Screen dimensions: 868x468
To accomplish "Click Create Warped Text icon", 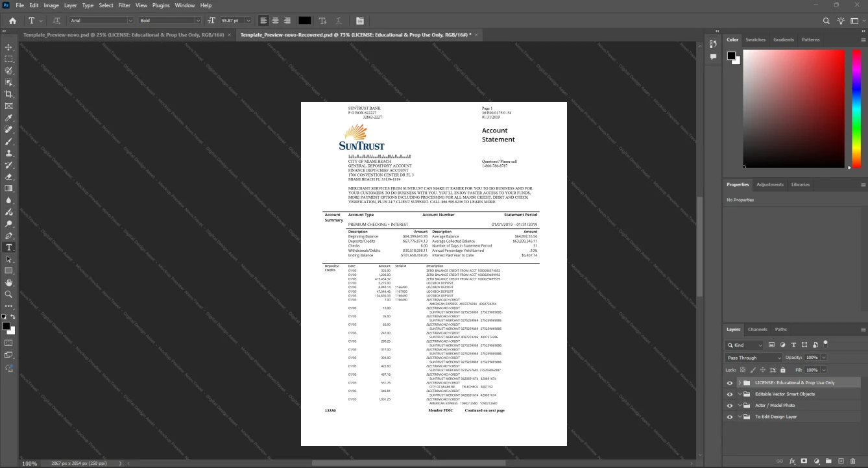I will tap(339, 21).
